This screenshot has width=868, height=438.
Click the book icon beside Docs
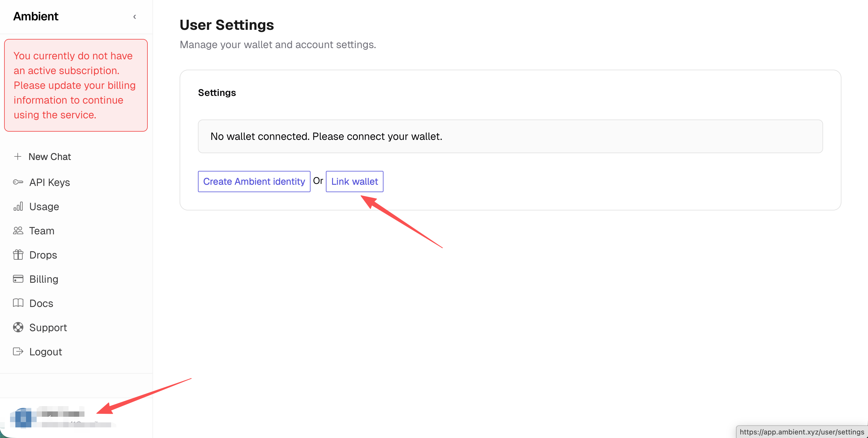(18, 303)
